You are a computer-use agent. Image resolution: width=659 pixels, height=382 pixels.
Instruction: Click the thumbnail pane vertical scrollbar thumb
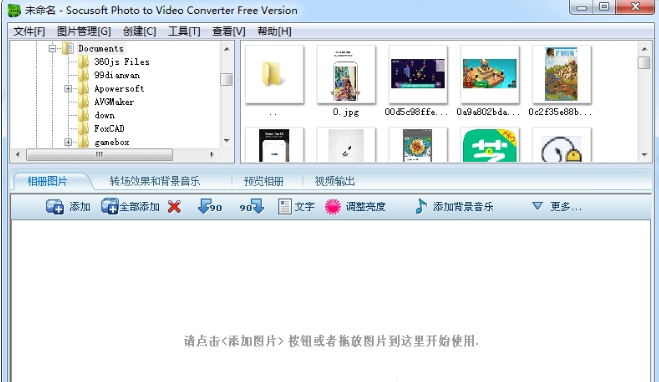coord(644,63)
